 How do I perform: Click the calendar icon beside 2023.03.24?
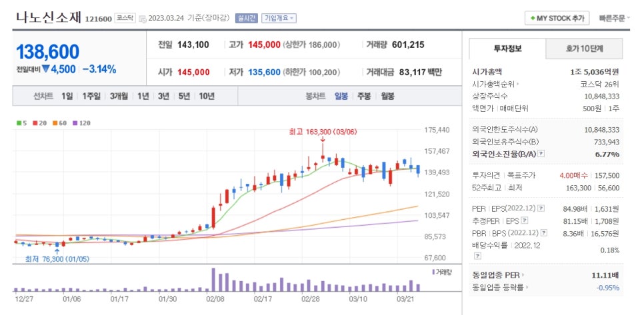click(x=143, y=19)
